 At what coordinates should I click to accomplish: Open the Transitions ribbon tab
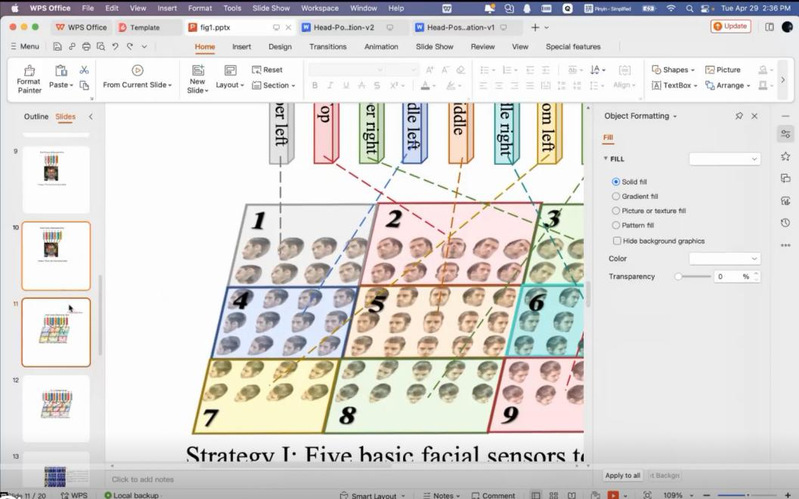(x=328, y=46)
